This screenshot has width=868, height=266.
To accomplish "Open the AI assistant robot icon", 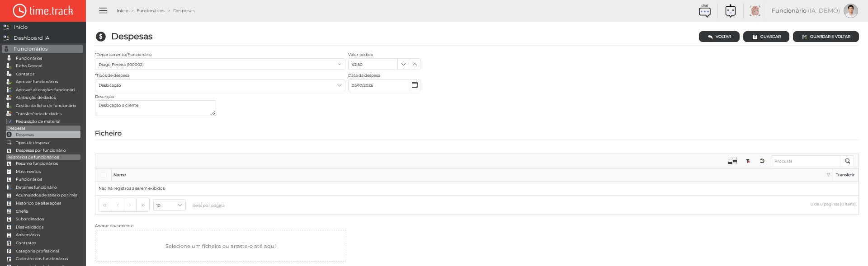I will tap(731, 11).
